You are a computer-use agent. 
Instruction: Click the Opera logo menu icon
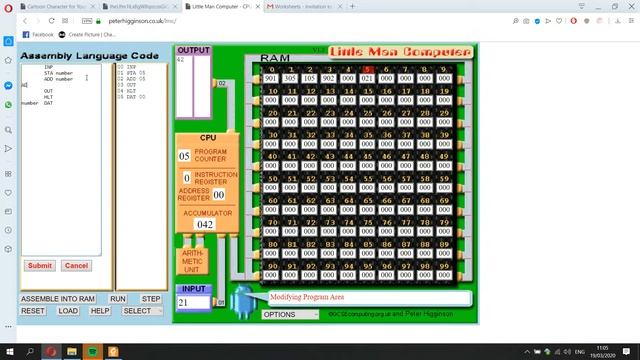(x=8, y=8)
